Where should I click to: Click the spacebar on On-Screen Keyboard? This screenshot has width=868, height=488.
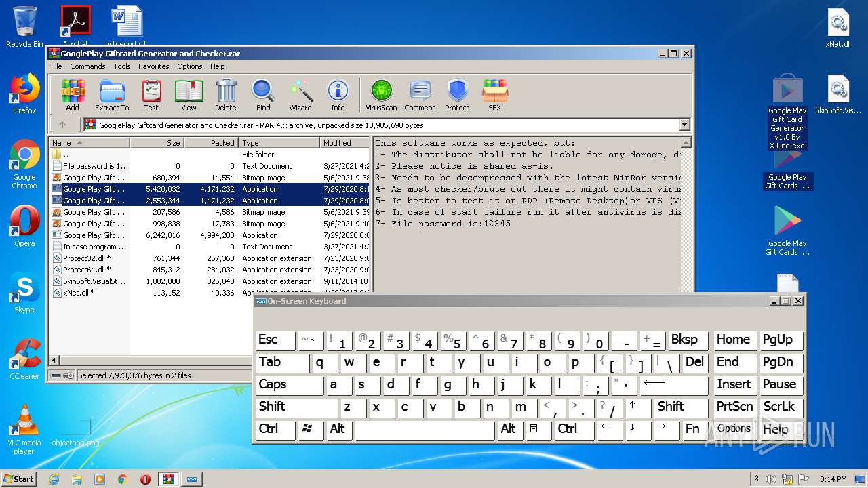point(425,430)
